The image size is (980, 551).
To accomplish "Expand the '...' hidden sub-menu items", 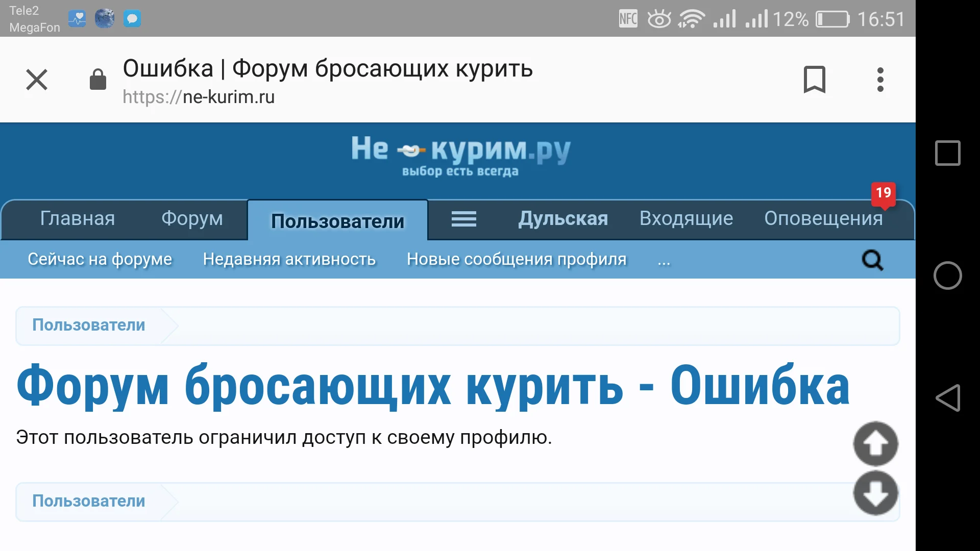I will coord(664,260).
